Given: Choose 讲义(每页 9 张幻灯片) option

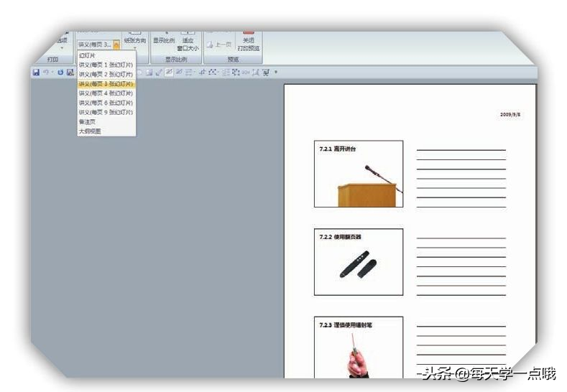Looking at the screenshot, I should [106, 112].
